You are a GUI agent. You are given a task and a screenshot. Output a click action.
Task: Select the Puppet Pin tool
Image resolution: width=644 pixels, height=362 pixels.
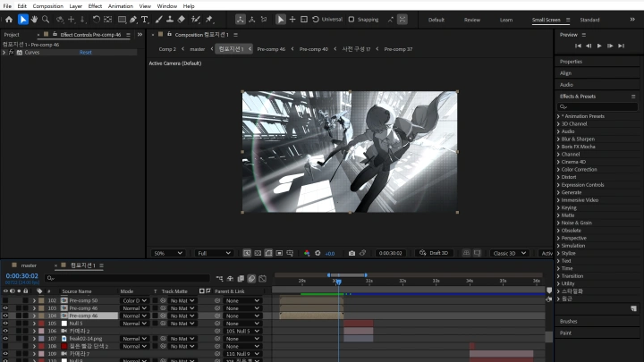coord(209,19)
